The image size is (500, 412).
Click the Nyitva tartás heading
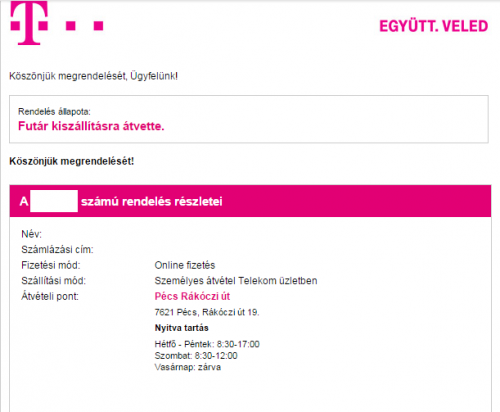pos(181,328)
